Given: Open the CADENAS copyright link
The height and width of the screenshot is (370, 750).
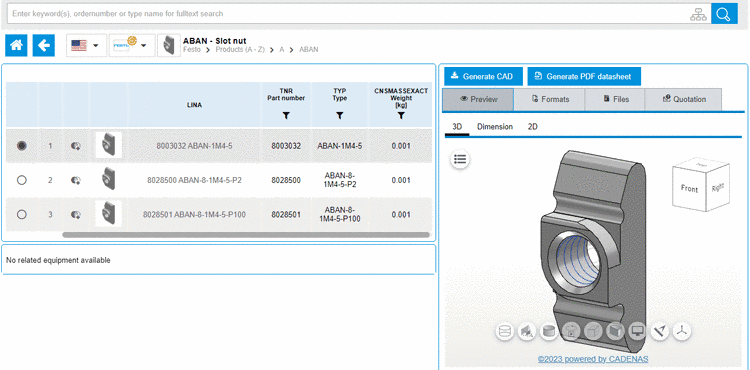Looking at the screenshot, I should pyautogui.click(x=593, y=359).
